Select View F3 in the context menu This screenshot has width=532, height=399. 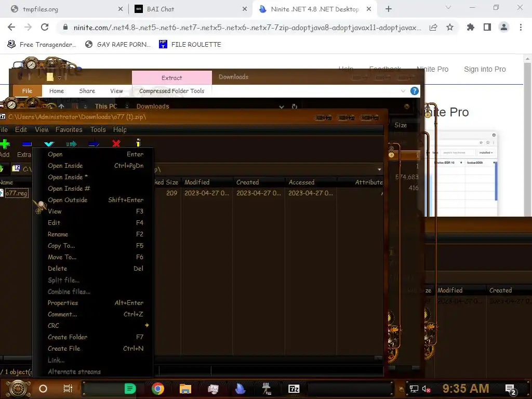(x=92, y=211)
